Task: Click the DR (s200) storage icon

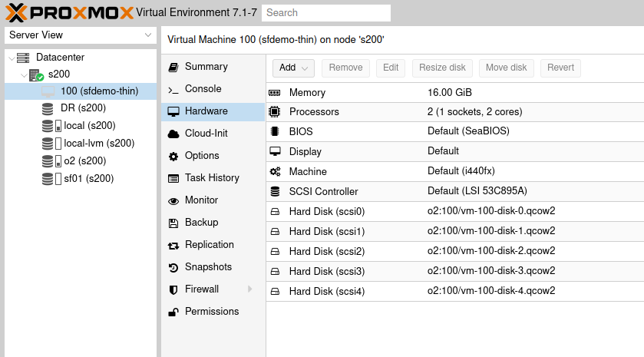Action: click(x=48, y=108)
